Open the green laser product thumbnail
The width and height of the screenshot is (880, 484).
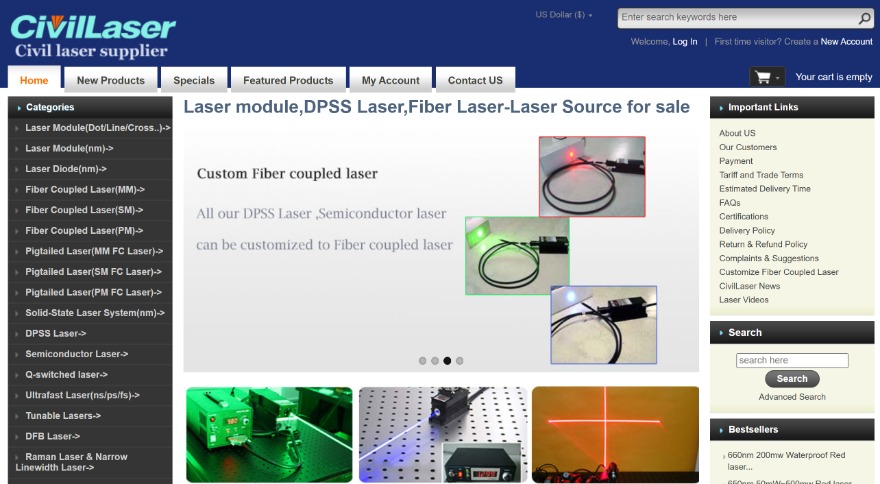click(269, 435)
